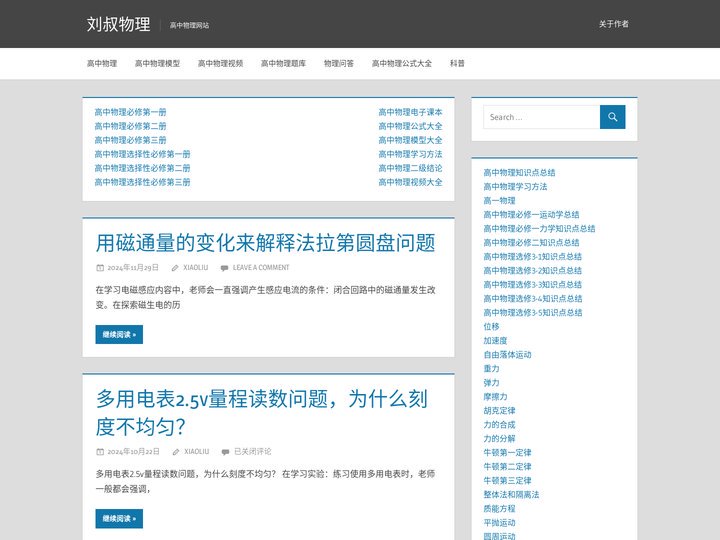Click the 2024年11月29日 date link
The height and width of the screenshot is (540, 720).
[133, 268]
